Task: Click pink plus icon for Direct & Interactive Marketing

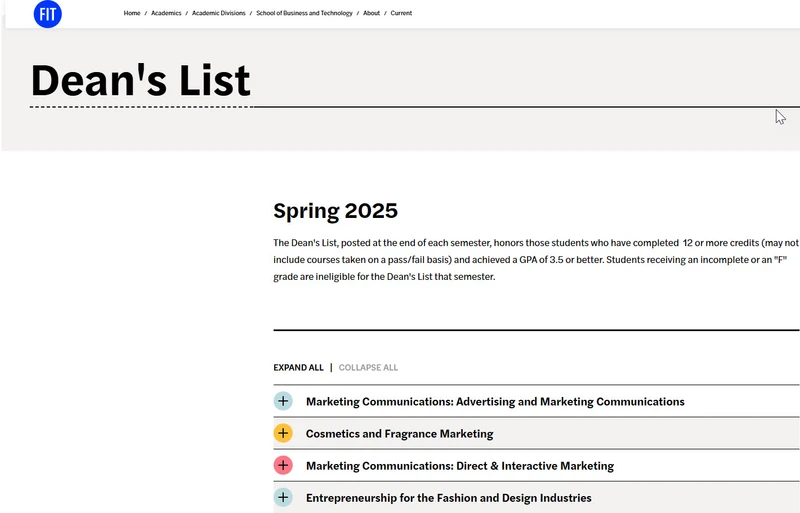Action: [283, 466]
